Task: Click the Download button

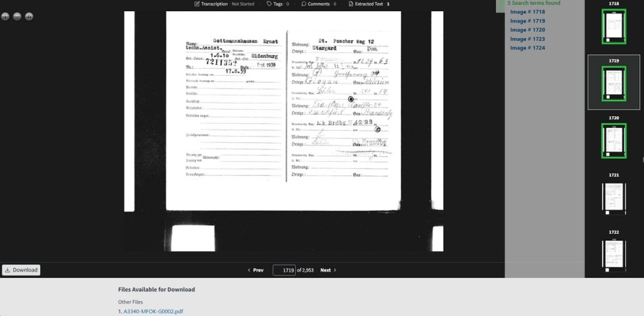Action: (21, 270)
